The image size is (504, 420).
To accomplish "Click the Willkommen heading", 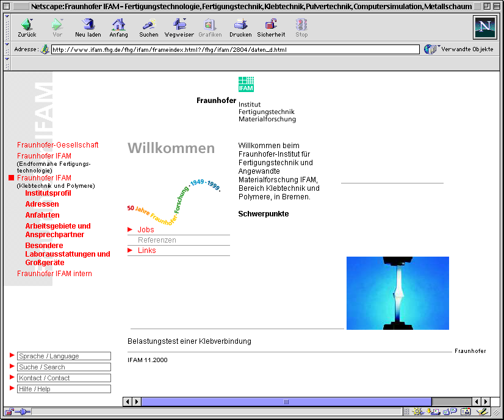I will click(171, 148).
